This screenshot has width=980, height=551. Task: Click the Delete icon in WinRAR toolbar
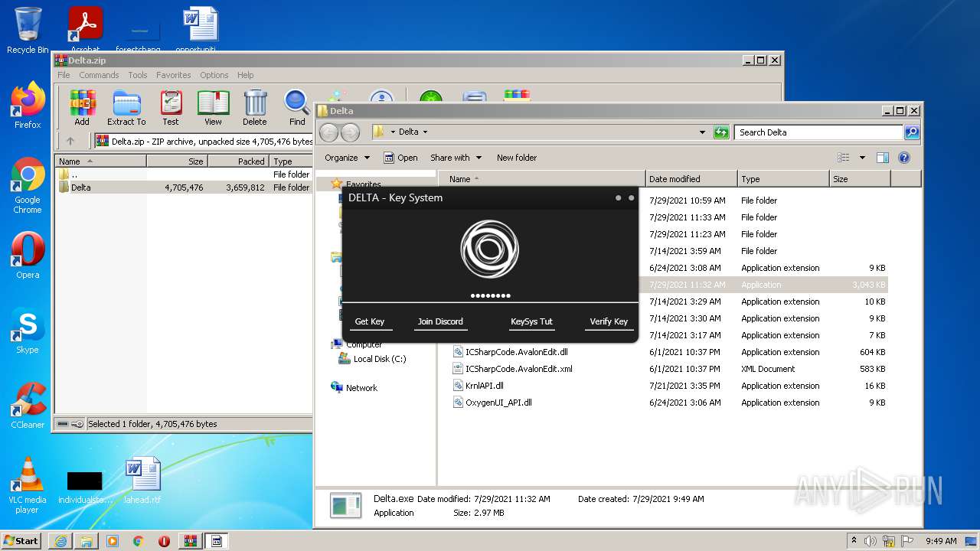click(x=255, y=108)
